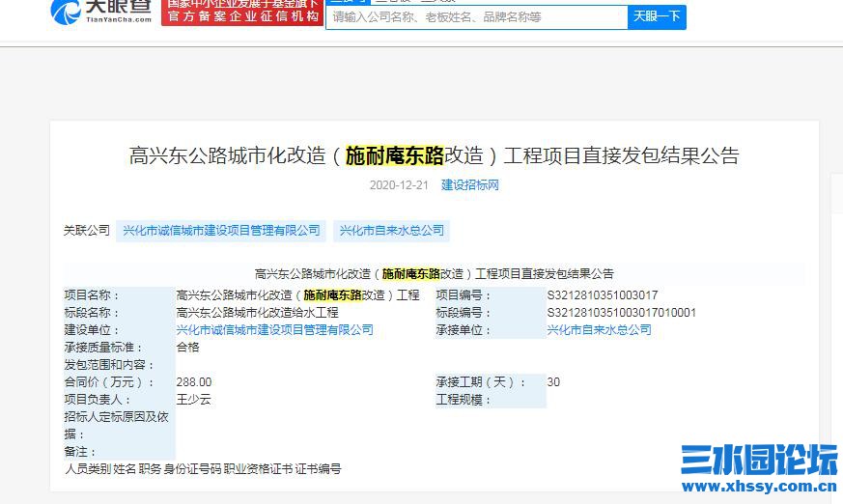
Task: Click the 承接工期（天） label
Action: 481,382
